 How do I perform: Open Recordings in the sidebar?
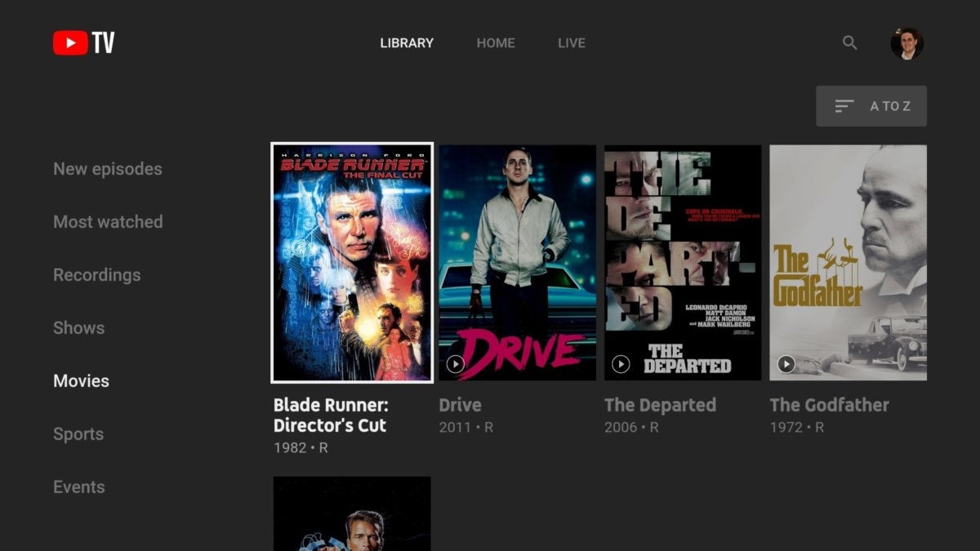click(x=97, y=275)
